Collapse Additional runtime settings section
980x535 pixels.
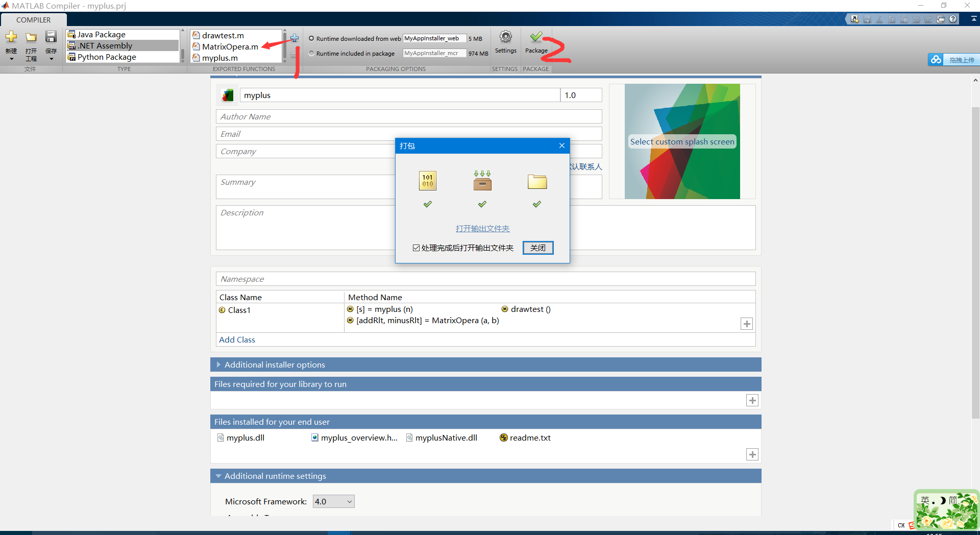pos(218,476)
